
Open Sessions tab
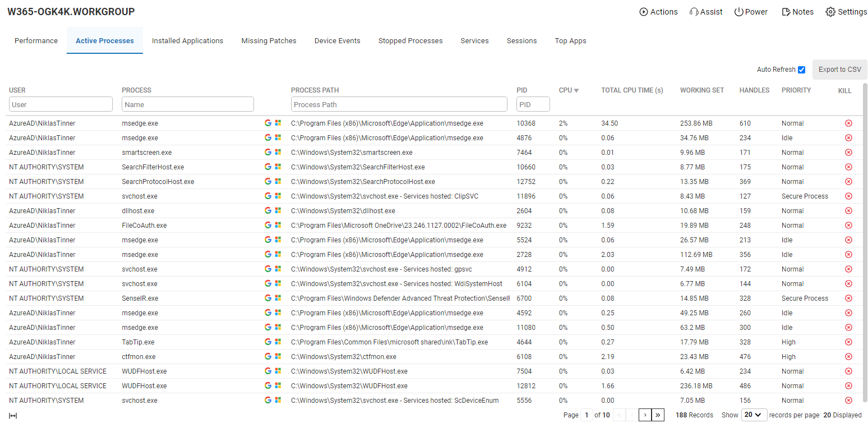521,40
